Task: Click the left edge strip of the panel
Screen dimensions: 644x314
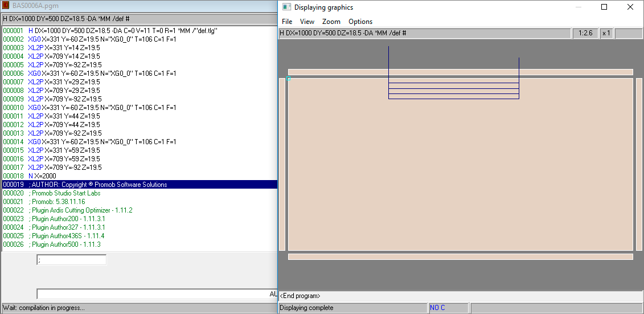Action: pyautogui.click(x=282, y=164)
